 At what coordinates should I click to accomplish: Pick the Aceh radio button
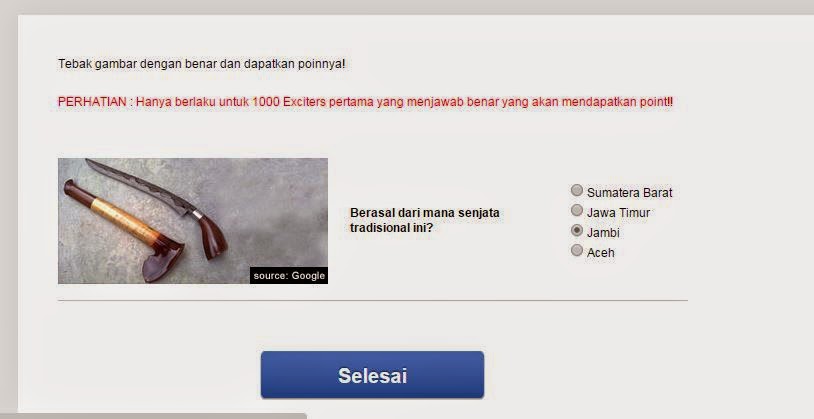point(577,250)
